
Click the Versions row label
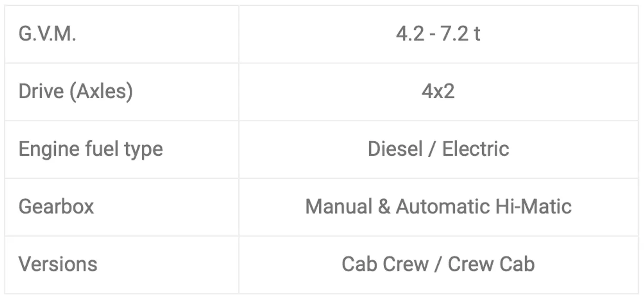pos(58,264)
